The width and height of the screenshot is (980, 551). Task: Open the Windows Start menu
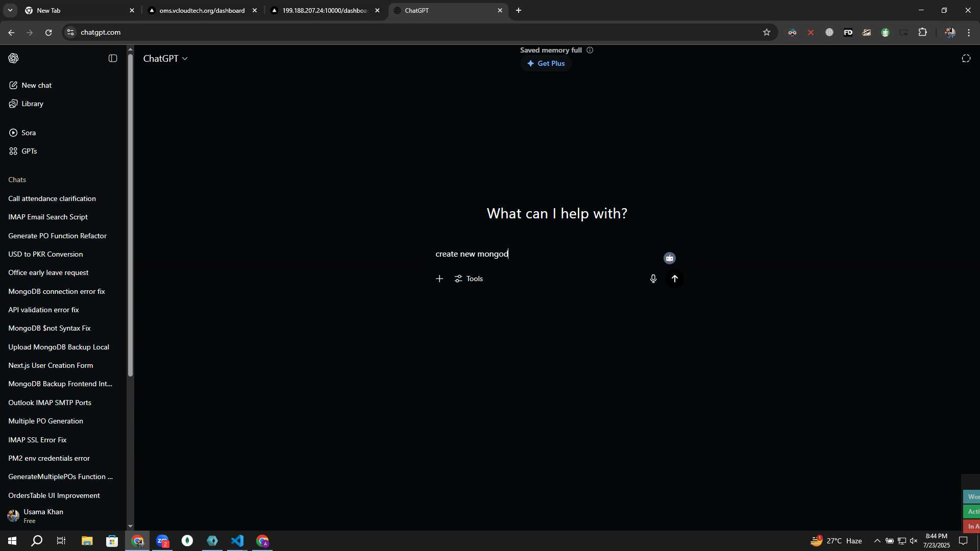click(12, 541)
